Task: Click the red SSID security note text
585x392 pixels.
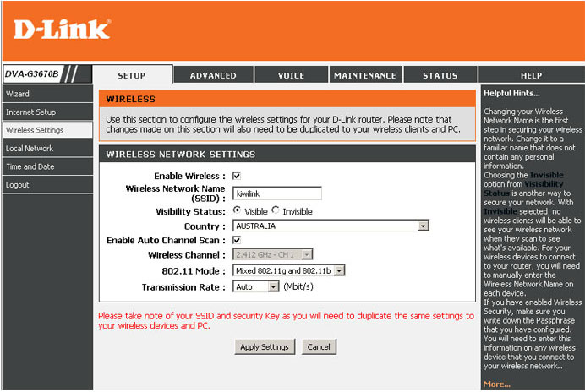Action: click(286, 321)
